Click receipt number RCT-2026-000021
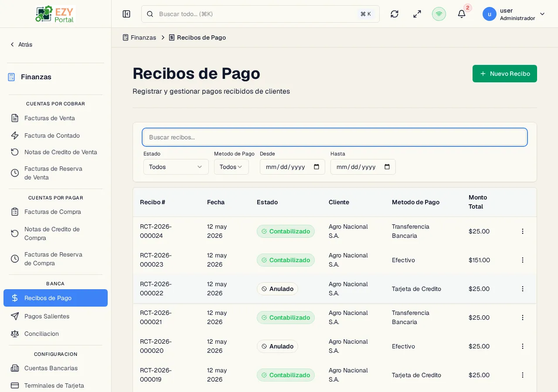The image size is (558, 392). point(156,318)
